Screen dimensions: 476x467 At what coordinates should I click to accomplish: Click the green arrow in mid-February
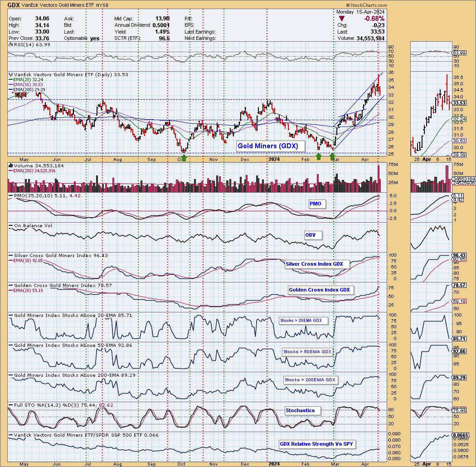click(318, 156)
